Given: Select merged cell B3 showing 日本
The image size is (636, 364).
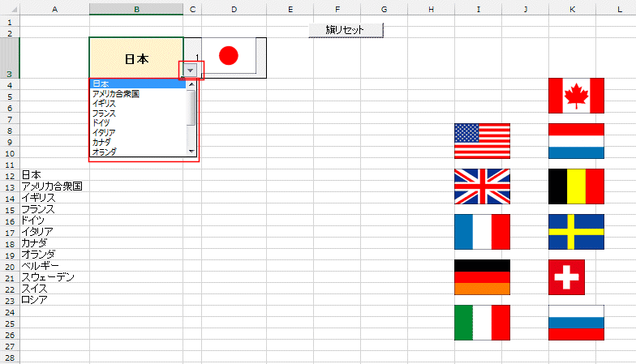Looking at the screenshot, I should pyautogui.click(x=136, y=58).
